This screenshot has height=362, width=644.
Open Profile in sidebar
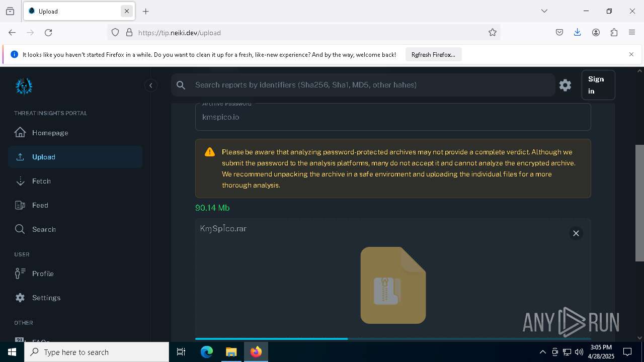(75, 274)
